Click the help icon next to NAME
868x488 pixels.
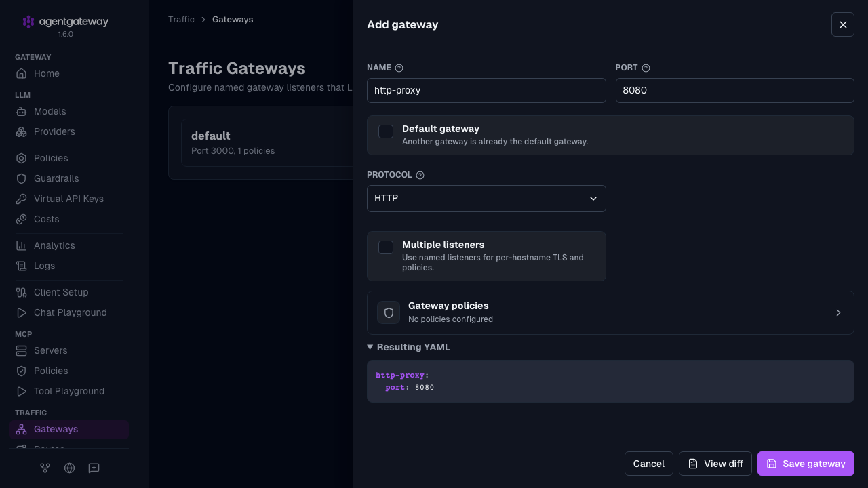click(x=399, y=68)
